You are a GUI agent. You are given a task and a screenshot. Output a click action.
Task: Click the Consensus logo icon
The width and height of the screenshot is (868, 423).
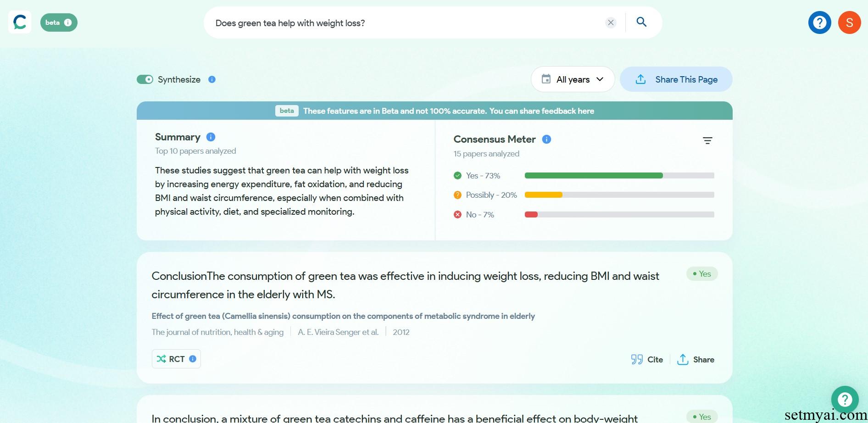pos(20,22)
